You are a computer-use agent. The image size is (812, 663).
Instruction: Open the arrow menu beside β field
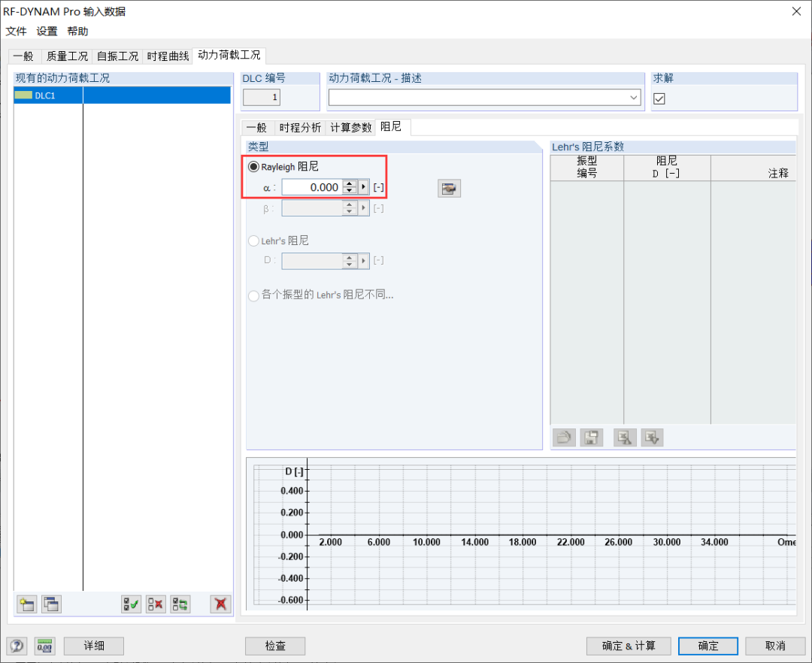click(364, 208)
